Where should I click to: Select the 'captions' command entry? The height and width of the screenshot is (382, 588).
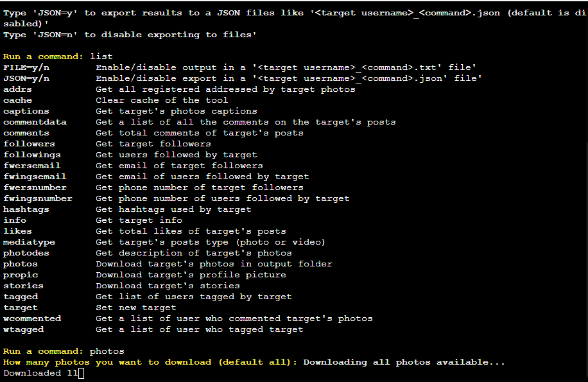[x=26, y=111]
